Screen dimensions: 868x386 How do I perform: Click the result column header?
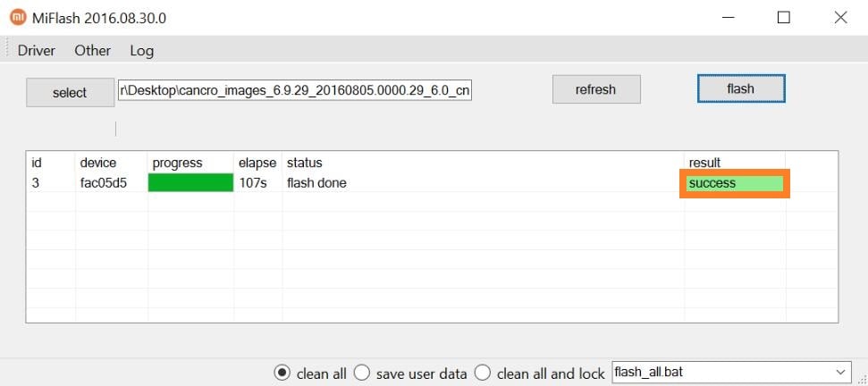704,163
